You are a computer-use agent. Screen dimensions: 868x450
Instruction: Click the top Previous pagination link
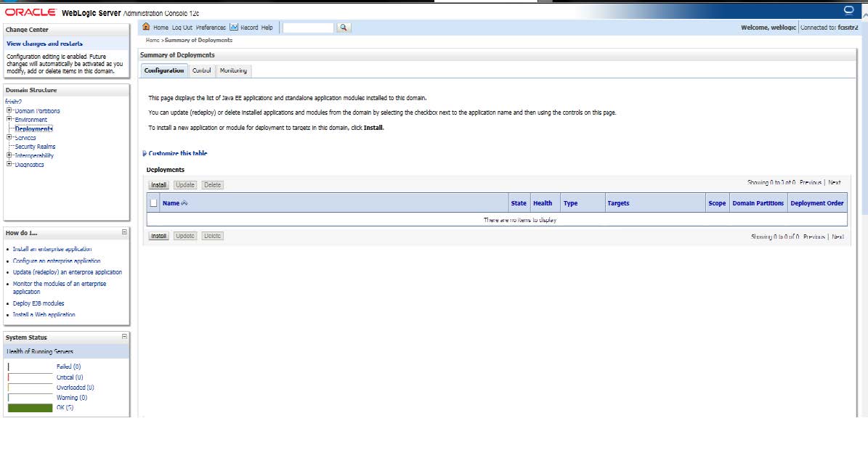click(811, 182)
